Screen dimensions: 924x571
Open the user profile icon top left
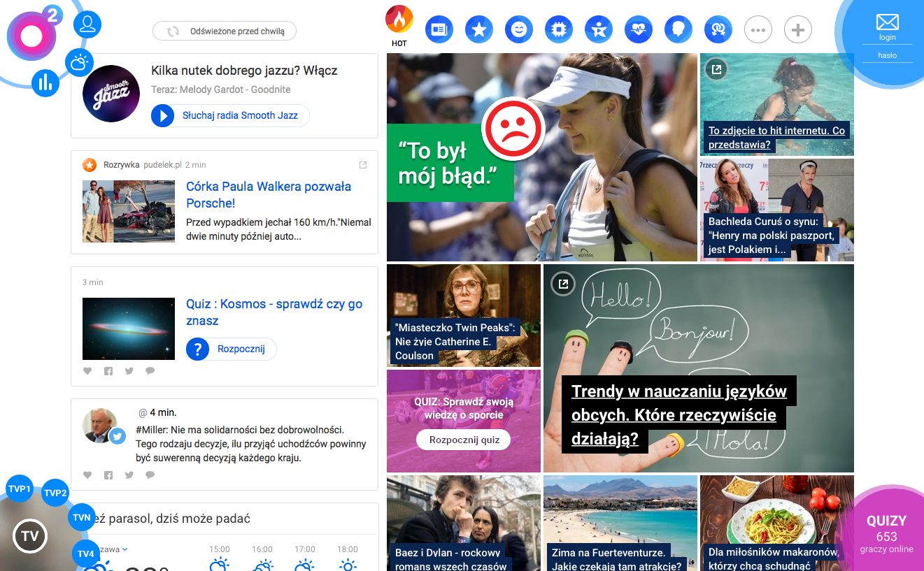[87, 24]
